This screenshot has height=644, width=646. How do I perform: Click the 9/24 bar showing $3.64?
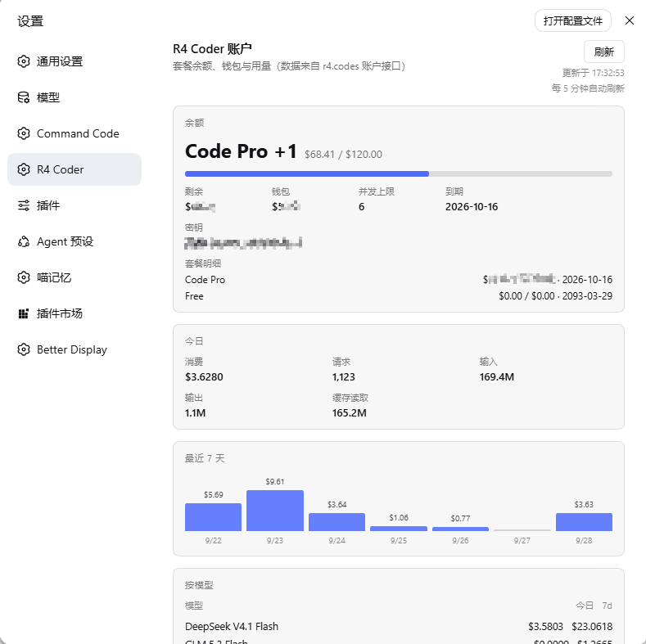click(x=337, y=522)
